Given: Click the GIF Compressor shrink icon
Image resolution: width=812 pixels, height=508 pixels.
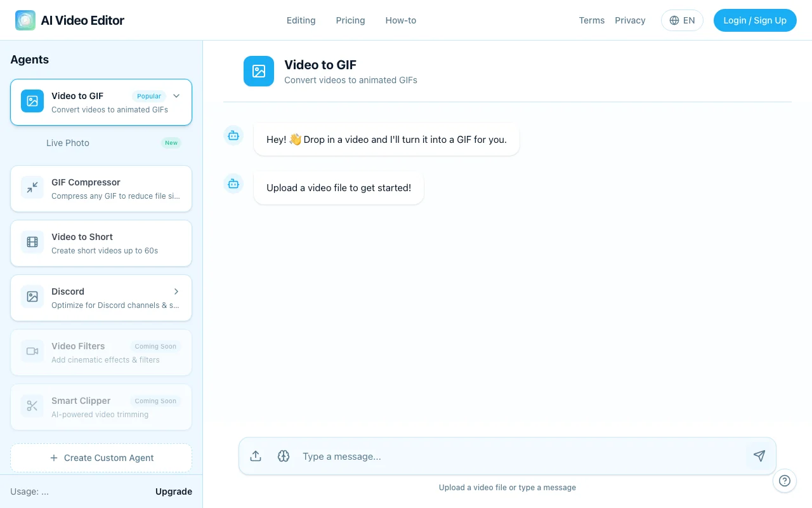Looking at the screenshot, I should click(32, 187).
